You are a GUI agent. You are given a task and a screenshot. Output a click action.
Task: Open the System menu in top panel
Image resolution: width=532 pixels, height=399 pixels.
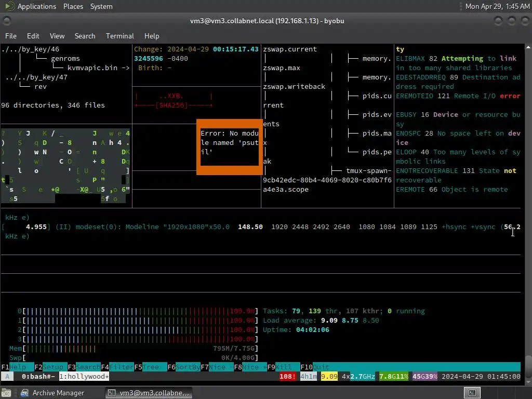point(101,6)
